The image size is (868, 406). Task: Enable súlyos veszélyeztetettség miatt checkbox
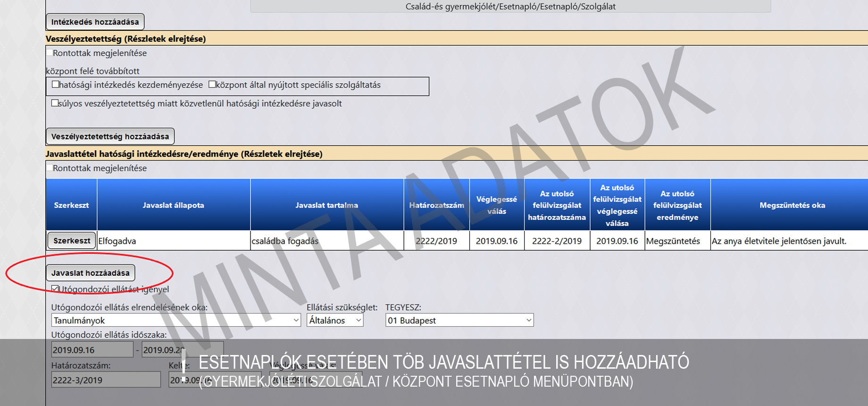pyautogui.click(x=55, y=103)
